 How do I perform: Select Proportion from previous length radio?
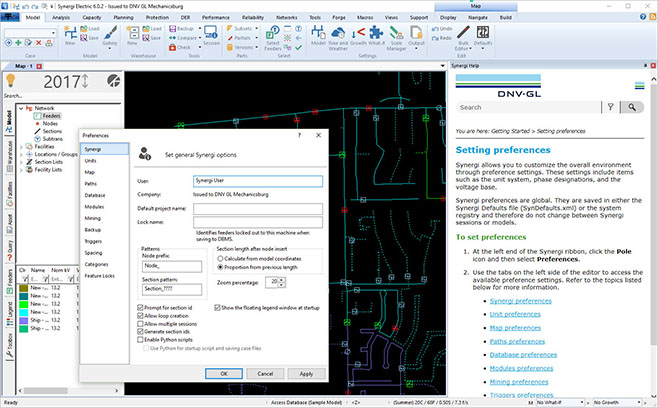pos(220,267)
